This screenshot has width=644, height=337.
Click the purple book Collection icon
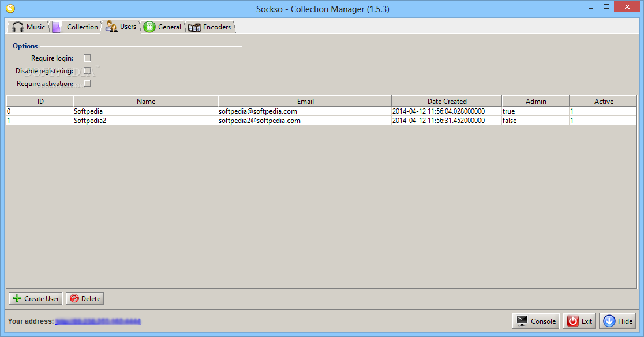pos(57,27)
